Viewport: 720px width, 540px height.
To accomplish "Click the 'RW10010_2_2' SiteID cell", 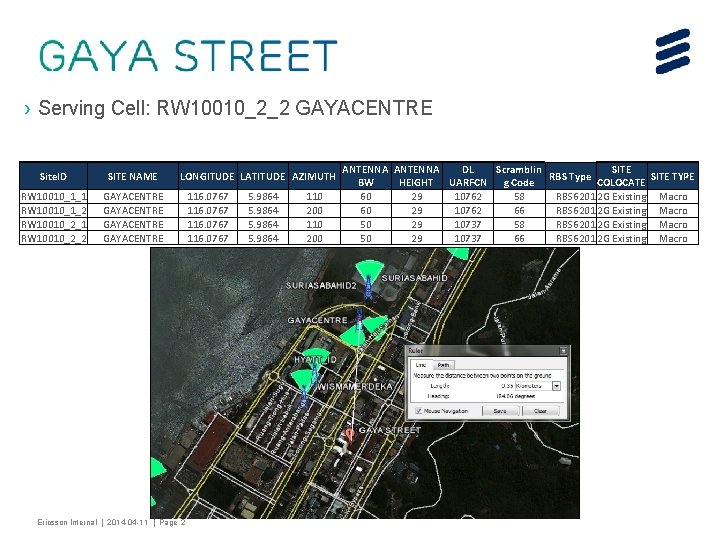I will 53,238.
